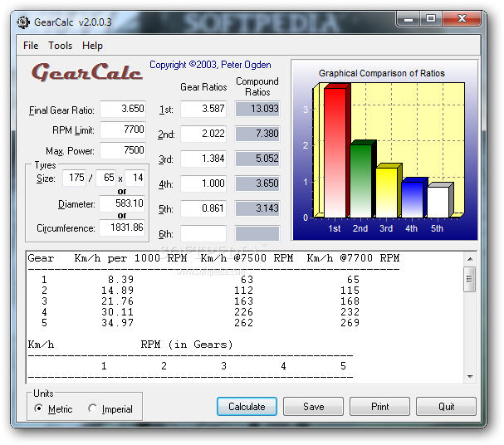Click the rim size field showing 14
This screenshot has height=445, width=504.
(x=135, y=178)
